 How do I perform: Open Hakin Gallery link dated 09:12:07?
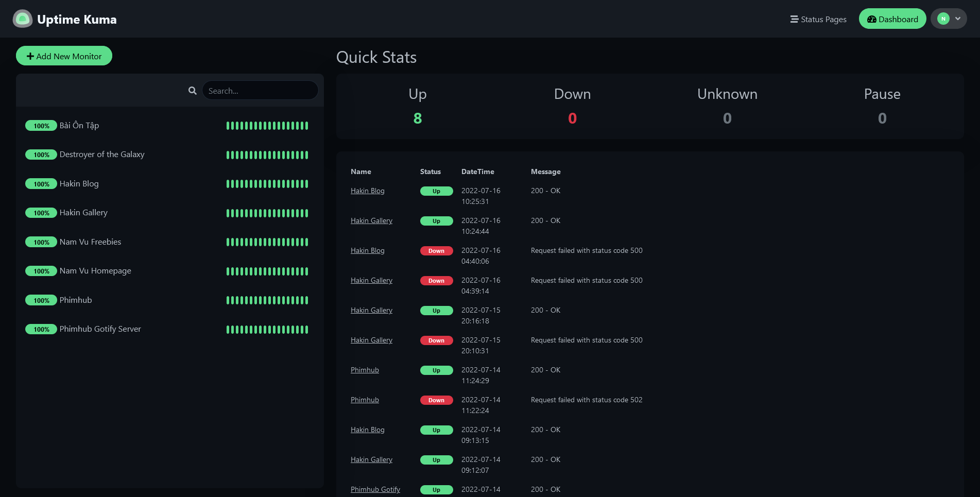pyautogui.click(x=371, y=459)
